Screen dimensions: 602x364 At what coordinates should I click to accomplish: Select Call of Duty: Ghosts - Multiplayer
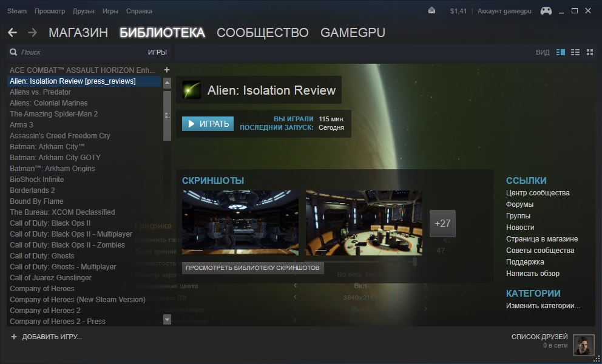pyautogui.click(x=63, y=267)
